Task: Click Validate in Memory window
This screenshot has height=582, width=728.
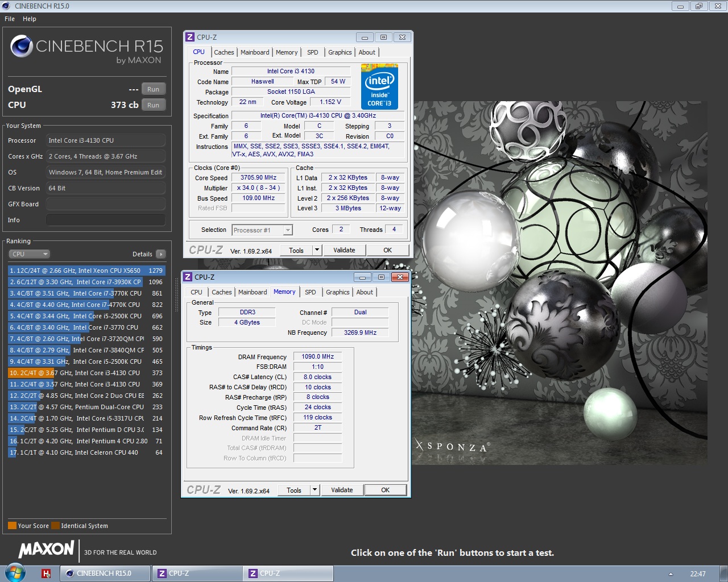Action: 342,490
